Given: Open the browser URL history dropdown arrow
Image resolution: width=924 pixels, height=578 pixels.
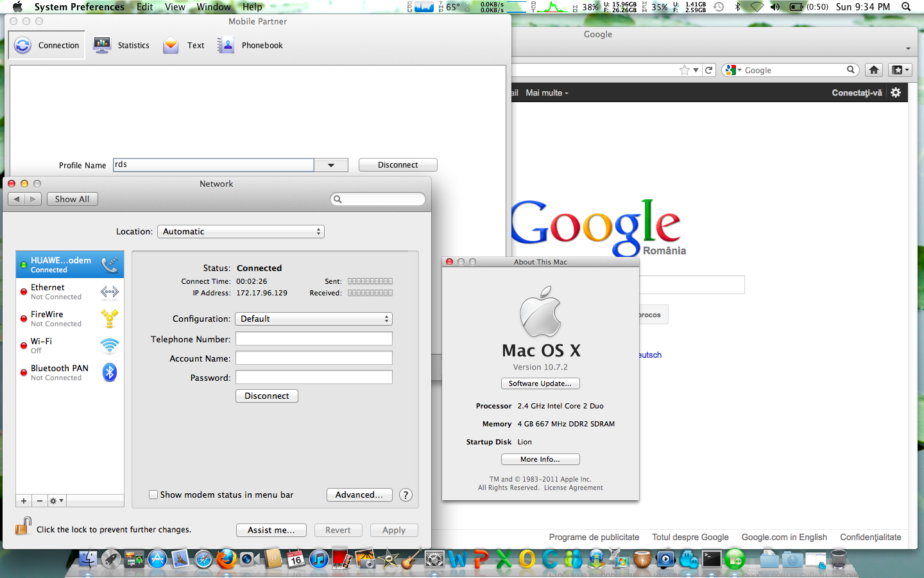Looking at the screenshot, I should click(696, 71).
